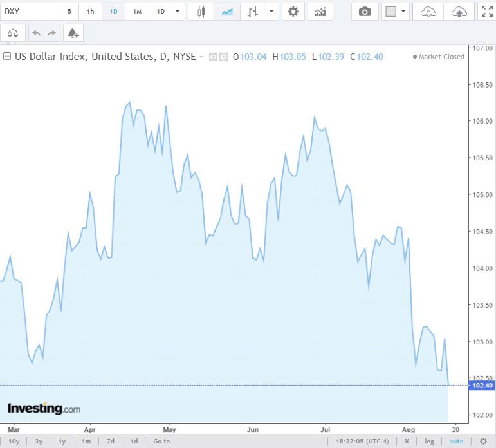This screenshot has width=496, height=448.
Task: Take a chart snapshot with camera icon
Action: point(365,12)
